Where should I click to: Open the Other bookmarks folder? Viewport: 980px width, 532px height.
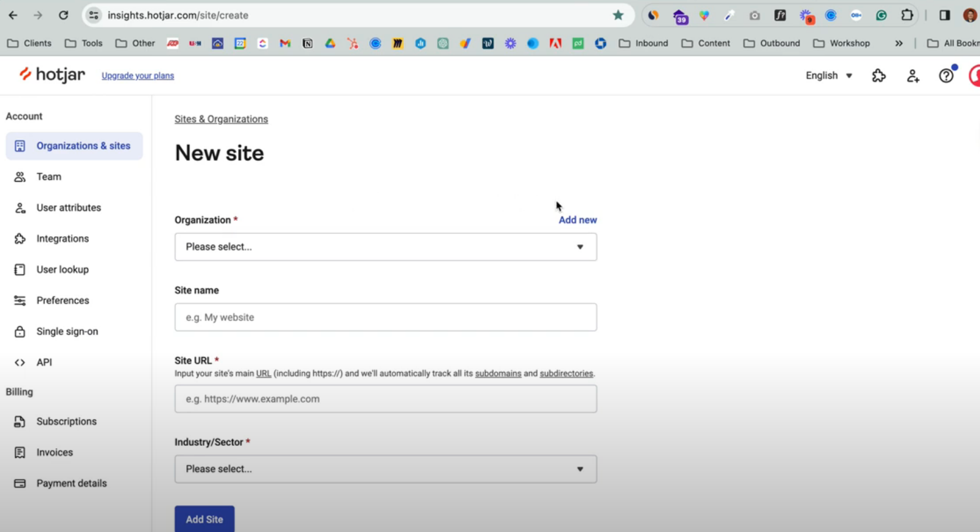pyautogui.click(x=135, y=43)
